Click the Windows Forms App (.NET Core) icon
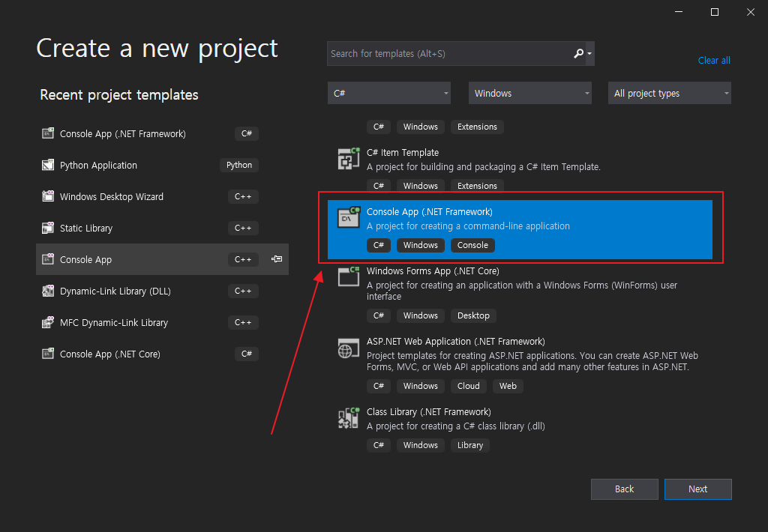This screenshot has width=768, height=532. 349,276
